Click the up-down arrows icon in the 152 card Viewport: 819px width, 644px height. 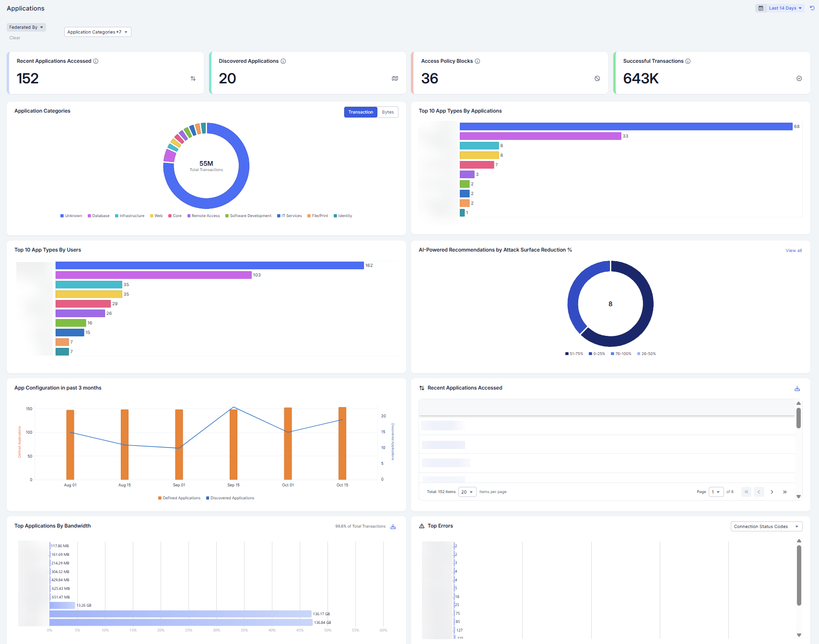tap(193, 79)
